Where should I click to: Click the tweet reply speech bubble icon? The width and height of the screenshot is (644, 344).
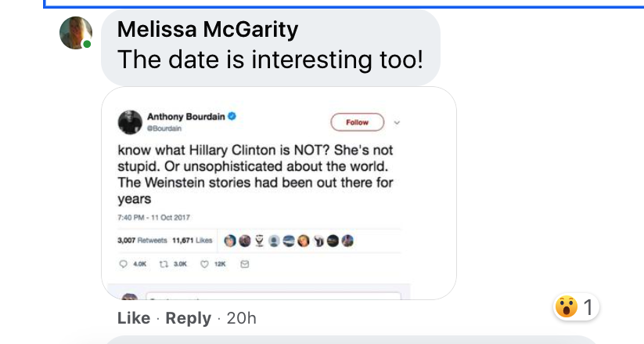pyautogui.click(x=123, y=264)
